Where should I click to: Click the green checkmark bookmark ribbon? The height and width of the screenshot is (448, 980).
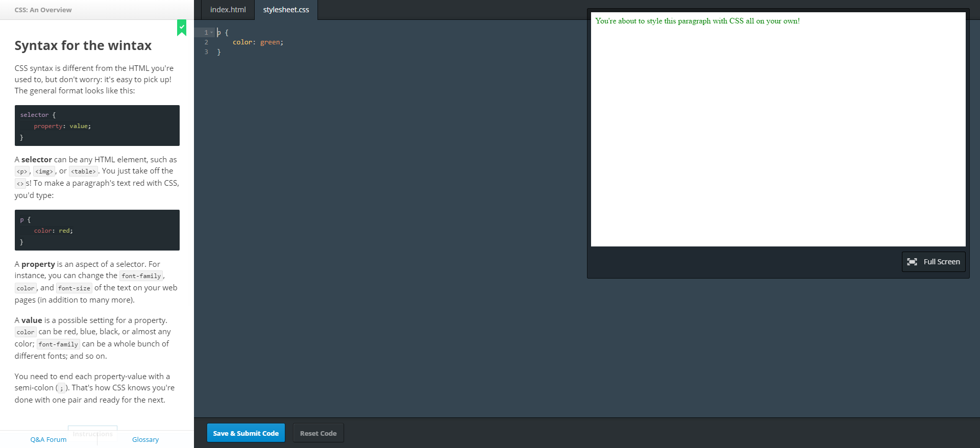coord(182,28)
